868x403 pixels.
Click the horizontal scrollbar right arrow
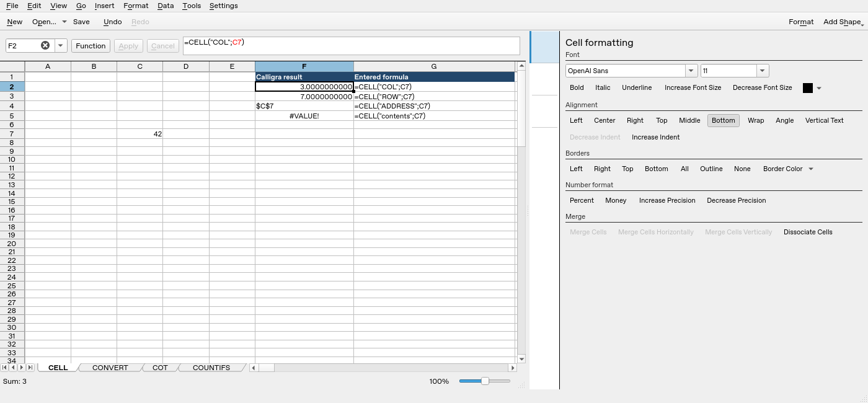(x=512, y=368)
